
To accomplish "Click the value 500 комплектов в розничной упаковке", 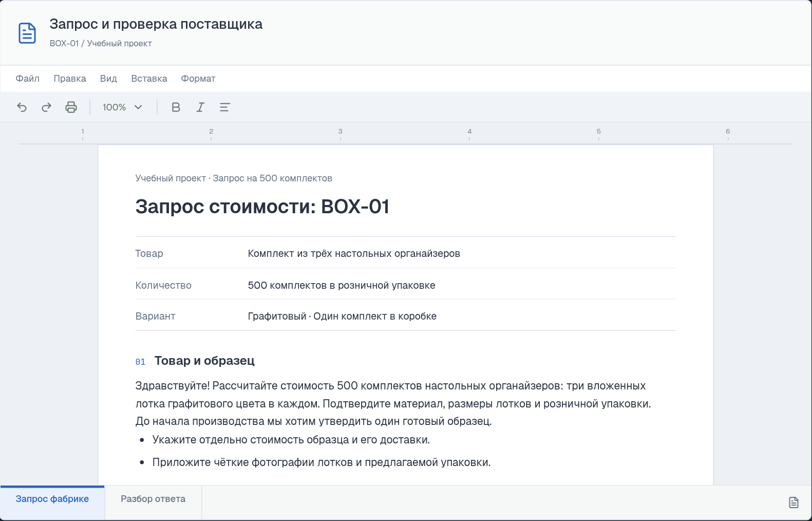I will [x=342, y=285].
